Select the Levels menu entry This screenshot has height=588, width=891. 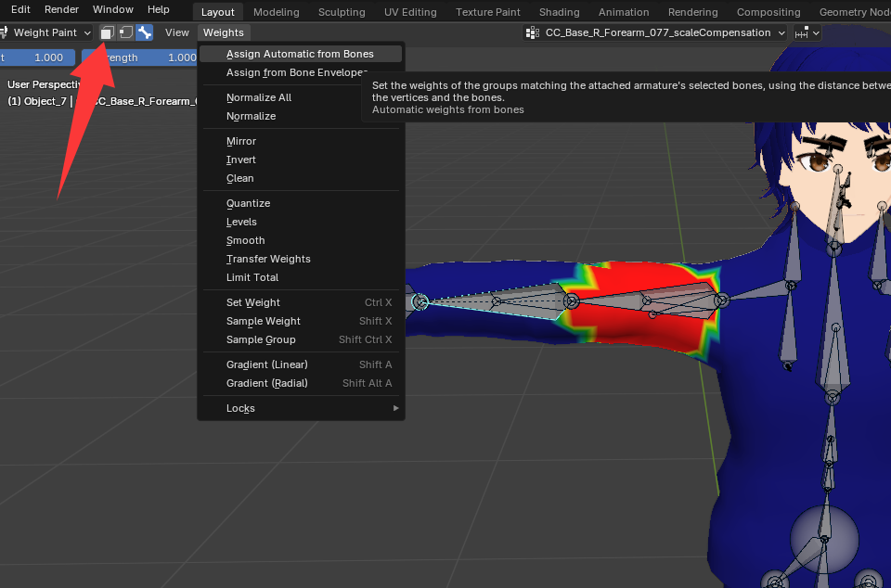[x=301, y=222]
